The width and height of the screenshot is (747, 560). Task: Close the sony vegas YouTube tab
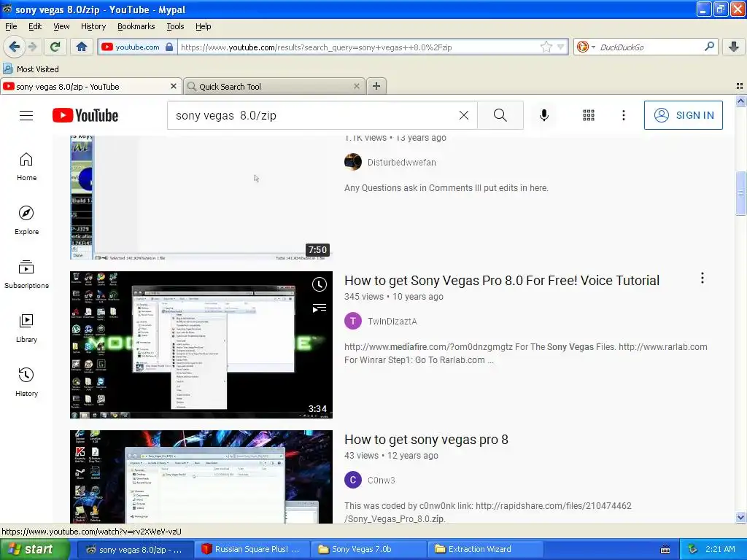[174, 86]
